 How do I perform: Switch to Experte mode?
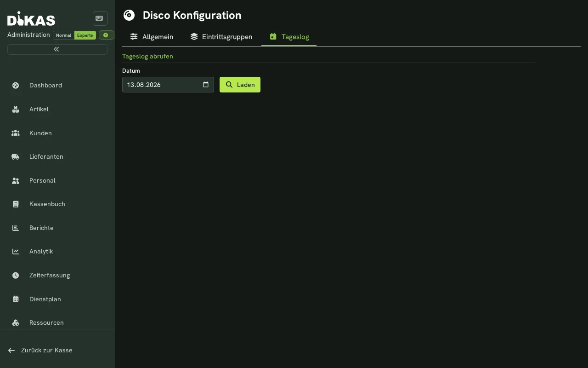click(85, 35)
